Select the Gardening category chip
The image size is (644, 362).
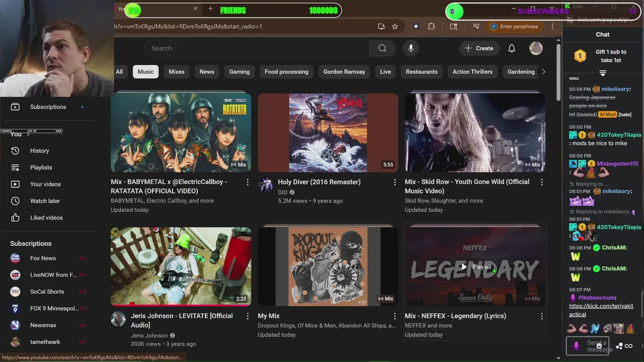521,72
